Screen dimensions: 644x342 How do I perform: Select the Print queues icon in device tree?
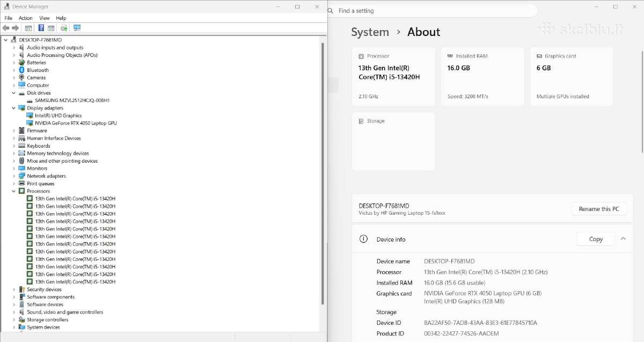point(21,183)
